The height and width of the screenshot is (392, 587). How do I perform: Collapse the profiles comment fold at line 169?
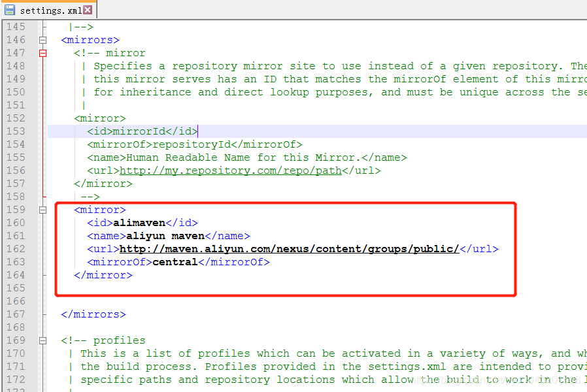point(42,340)
